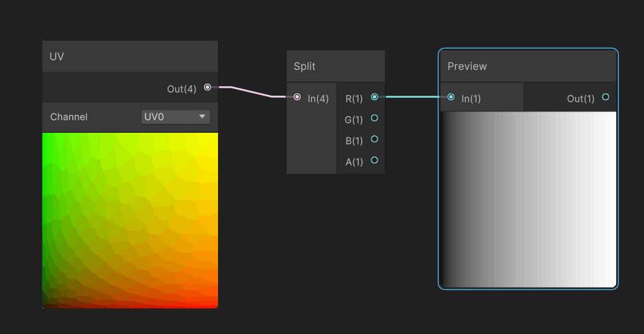This screenshot has height=334, width=644.
Task: Select the Split node header
Action: point(336,66)
